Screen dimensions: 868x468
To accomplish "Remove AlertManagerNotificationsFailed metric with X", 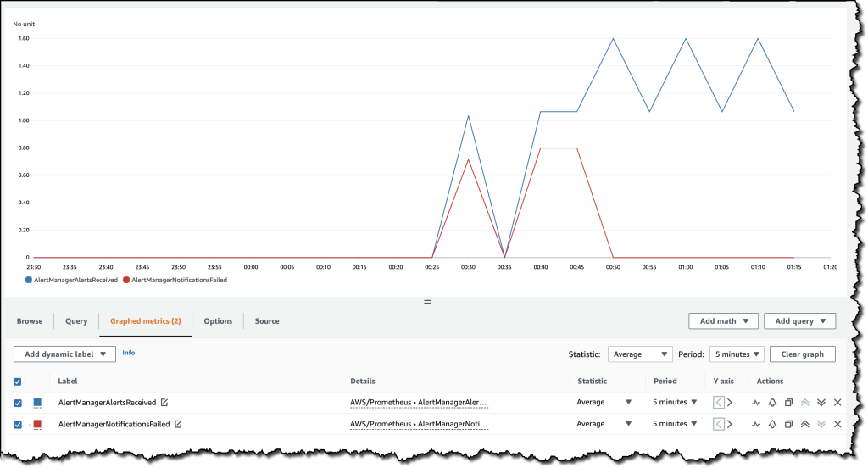I will tap(837, 424).
